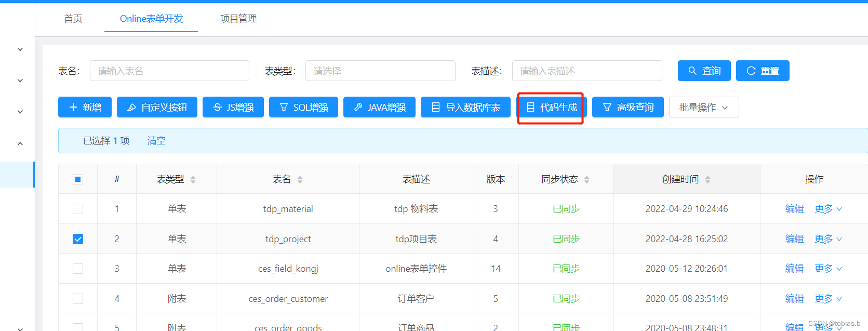Expand 更多 menu for tdp_material row

coord(828,209)
